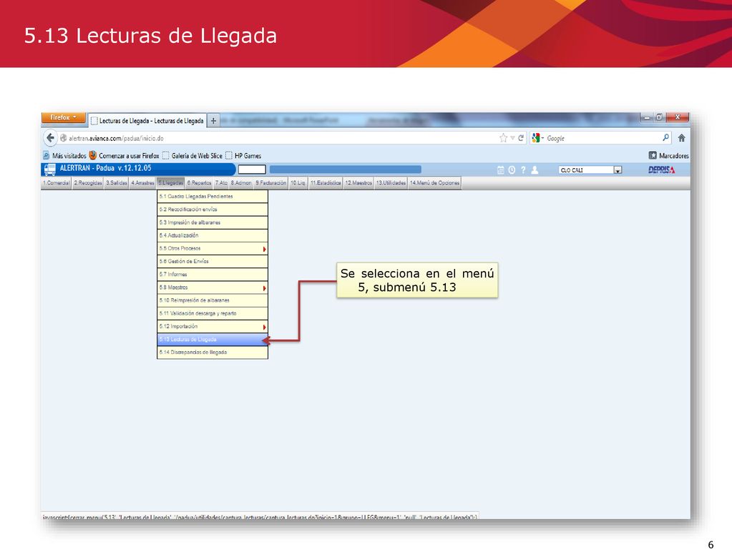Open the CLO CALI dropdown arrow
The height and width of the screenshot is (560, 732).
pyautogui.click(x=618, y=170)
